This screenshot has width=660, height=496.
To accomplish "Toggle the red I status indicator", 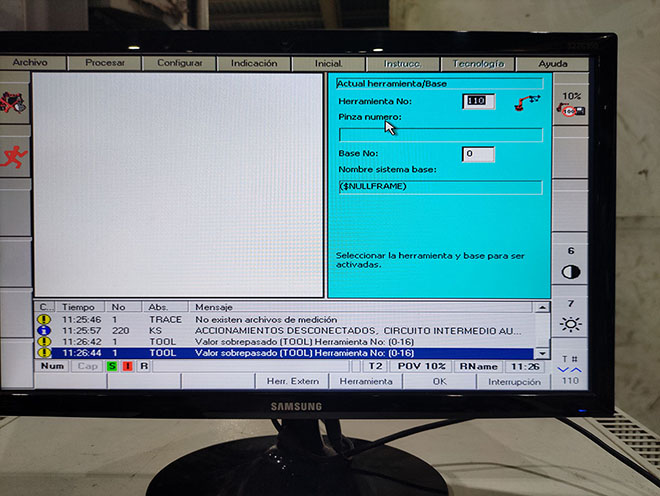I will point(127,367).
